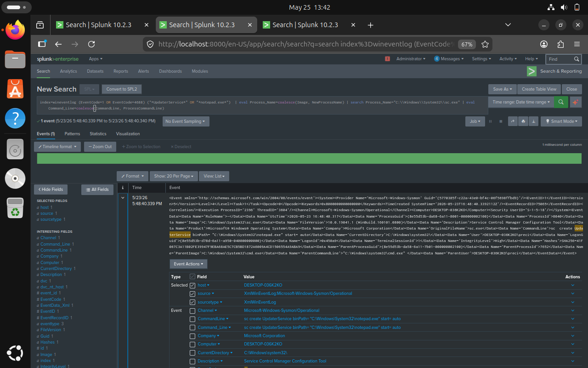The height and width of the screenshot is (368, 588).
Task: Collapse the event row with its chevron
Action: (123, 198)
